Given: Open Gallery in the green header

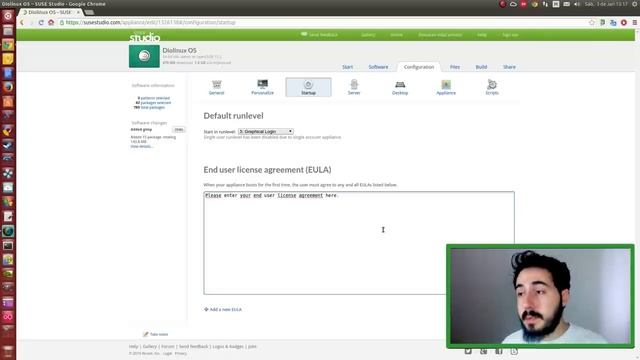Looking at the screenshot, I should pos(368,35).
